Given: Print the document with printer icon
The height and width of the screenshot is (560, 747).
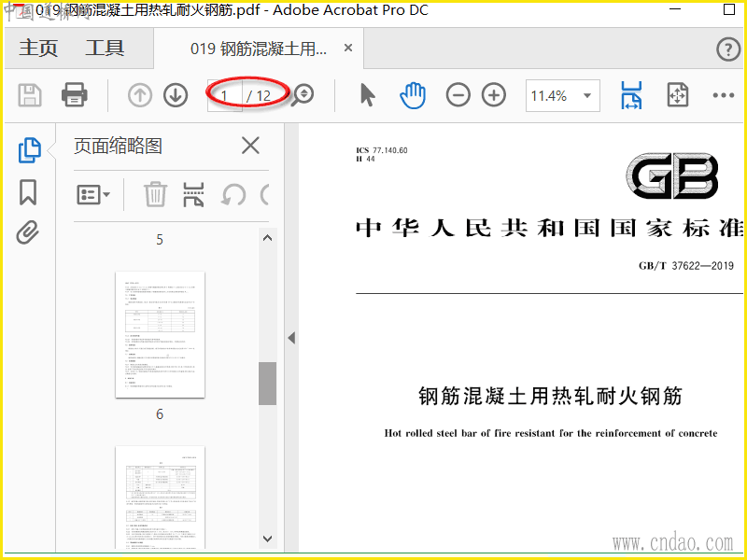Looking at the screenshot, I should (x=75, y=95).
